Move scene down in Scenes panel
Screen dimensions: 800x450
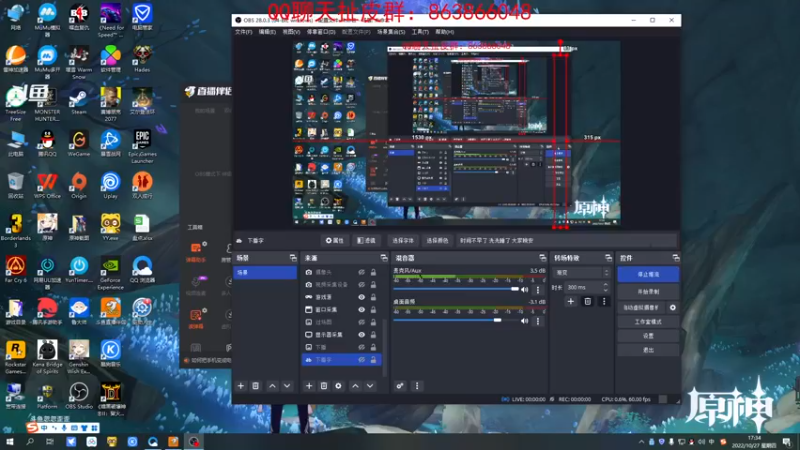[287, 386]
